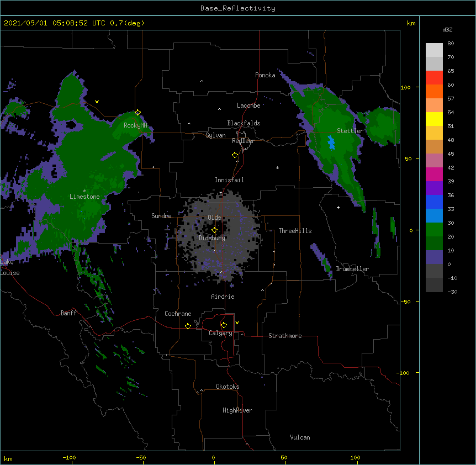Click the 0.7(deg) elevation text
The image size is (476, 465).
click(127, 23)
